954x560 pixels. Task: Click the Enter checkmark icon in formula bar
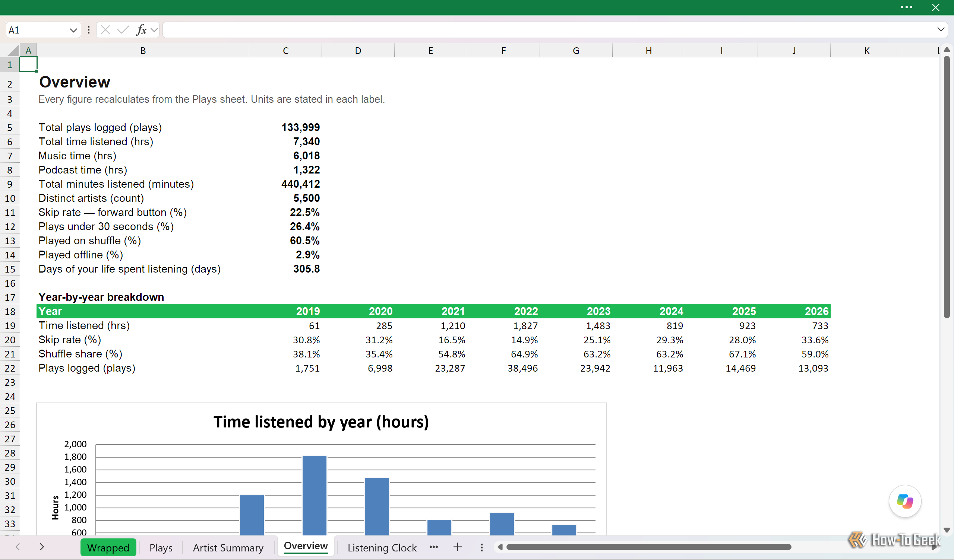point(123,30)
